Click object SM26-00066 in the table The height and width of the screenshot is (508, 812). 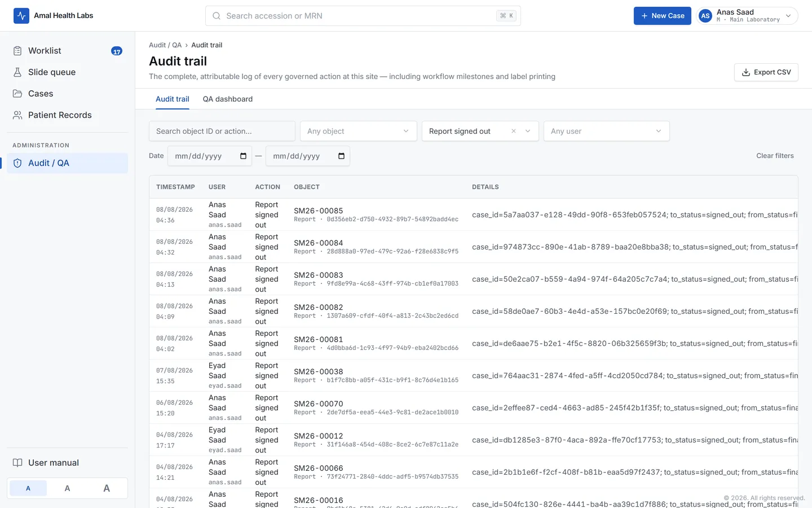coord(319,468)
